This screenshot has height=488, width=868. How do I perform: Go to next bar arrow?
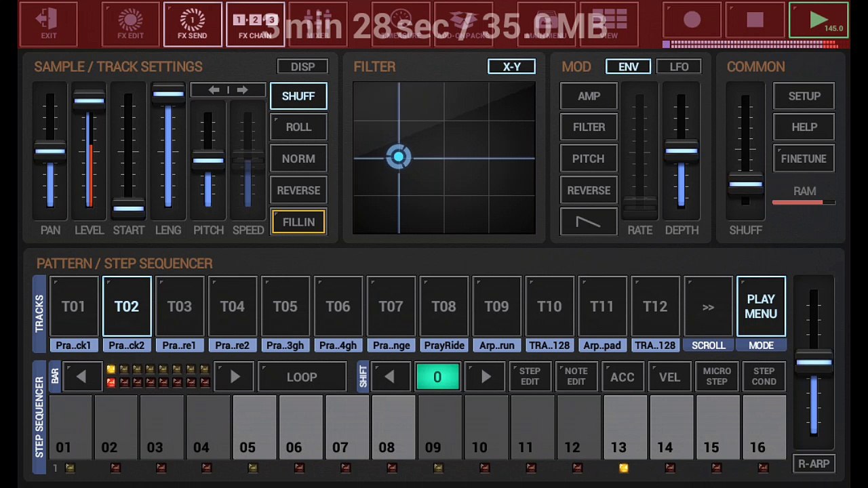coord(235,377)
